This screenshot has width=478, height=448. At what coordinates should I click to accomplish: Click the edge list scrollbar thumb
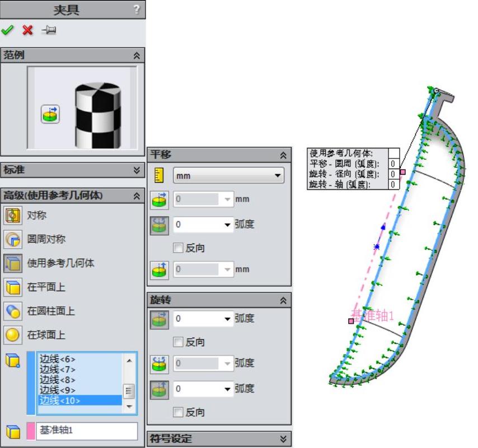128,391
